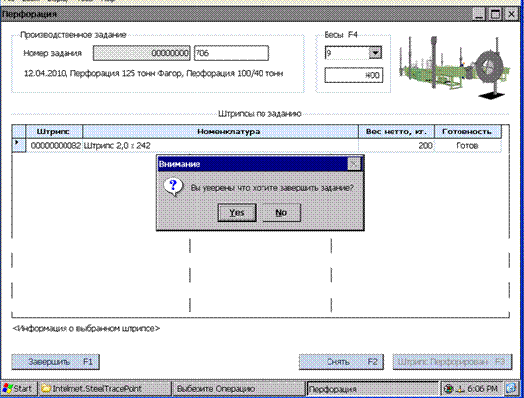The image size is (524, 398).
Task: Expand the Весы F4 dropdown
Action: pos(375,52)
